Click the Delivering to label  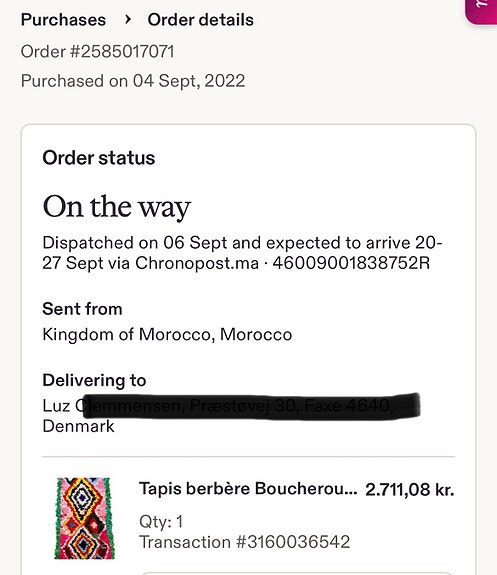pyautogui.click(x=94, y=380)
